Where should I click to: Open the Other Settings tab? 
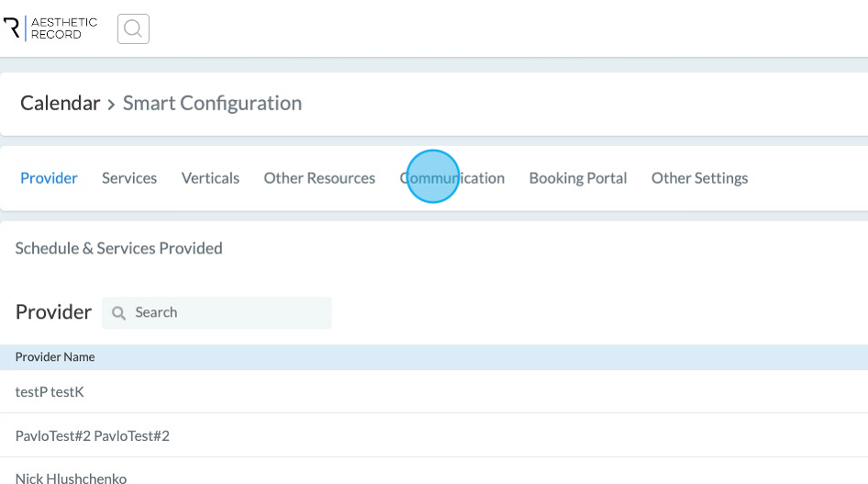(699, 178)
